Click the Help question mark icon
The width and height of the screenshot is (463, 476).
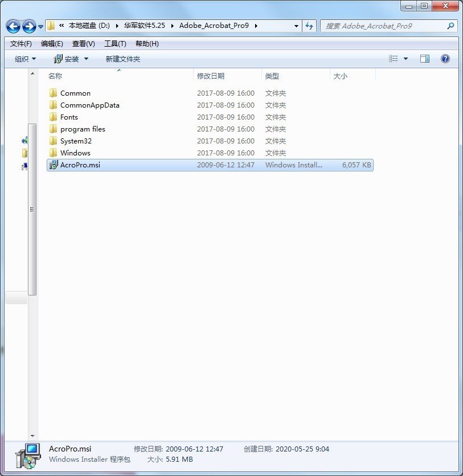445,58
